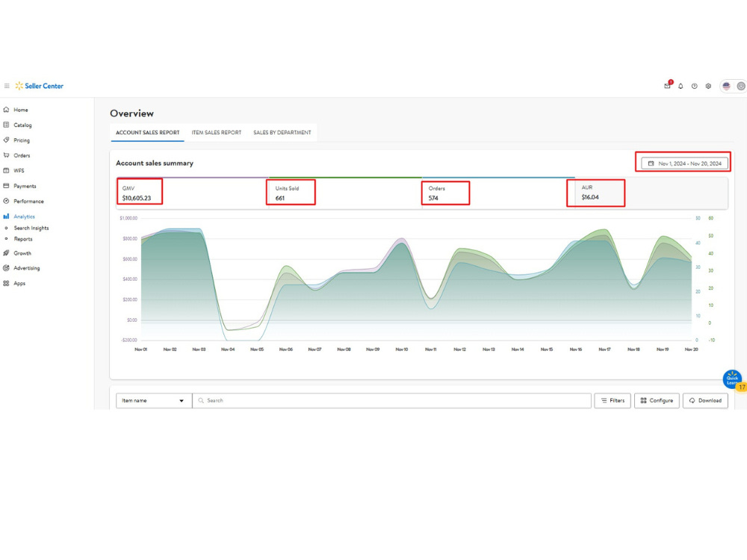This screenshot has height=560, width=747.
Task: Open the mail inbox icon with badge
Action: [x=667, y=86]
